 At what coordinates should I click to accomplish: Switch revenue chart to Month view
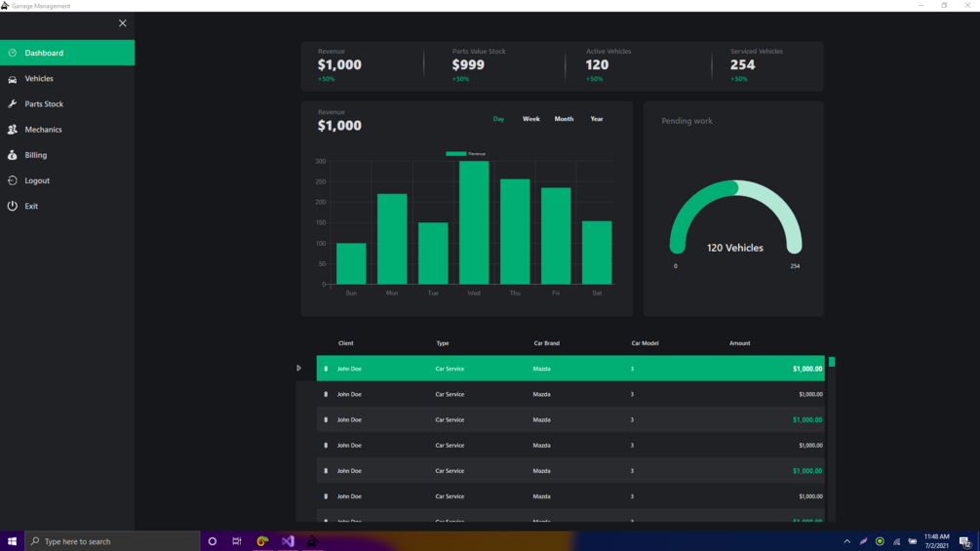pyautogui.click(x=564, y=119)
